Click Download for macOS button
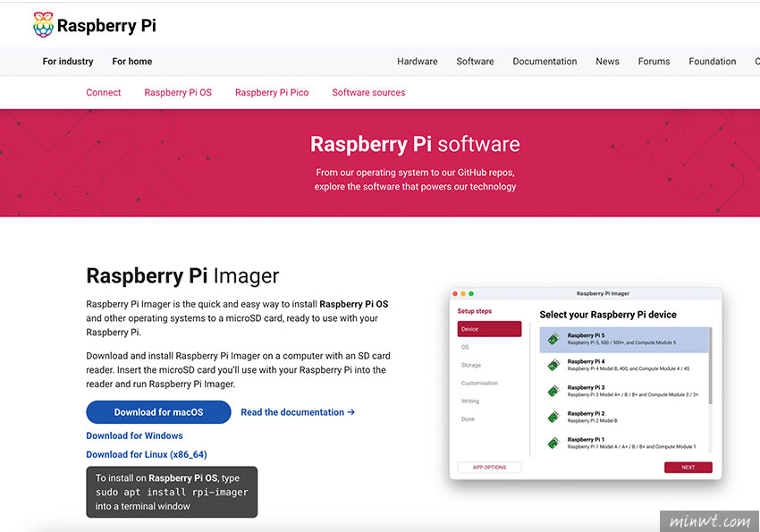The height and width of the screenshot is (532, 760). click(x=158, y=412)
